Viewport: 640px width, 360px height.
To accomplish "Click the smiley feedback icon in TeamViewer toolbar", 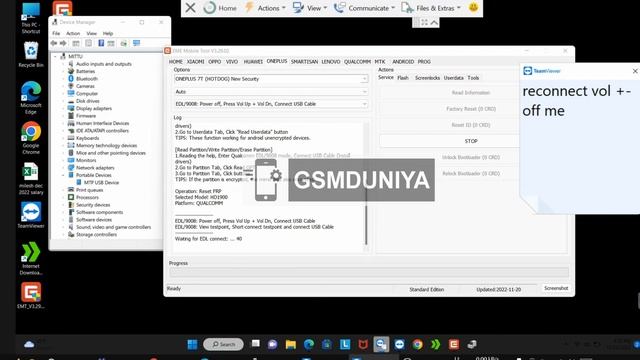I will click(x=473, y=7).
